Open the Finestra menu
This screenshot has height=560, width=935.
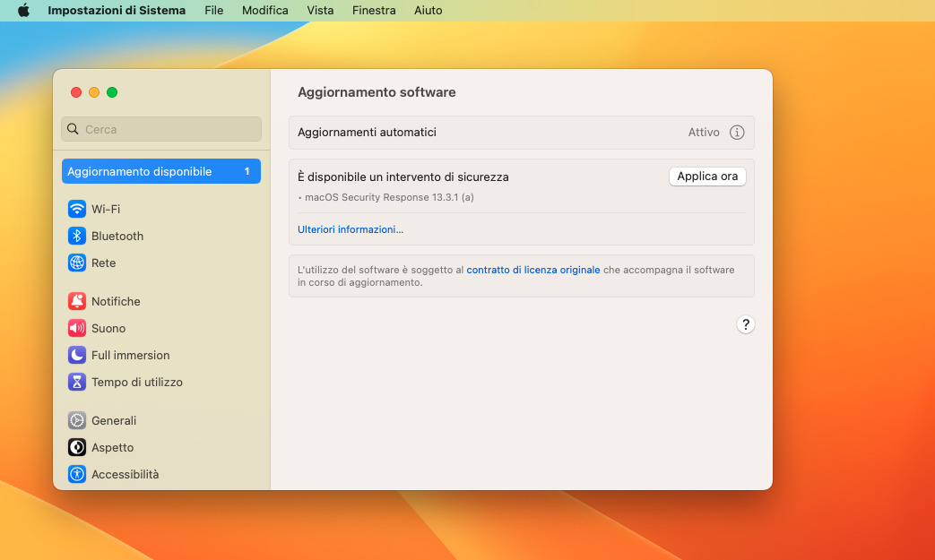(374, 10)
